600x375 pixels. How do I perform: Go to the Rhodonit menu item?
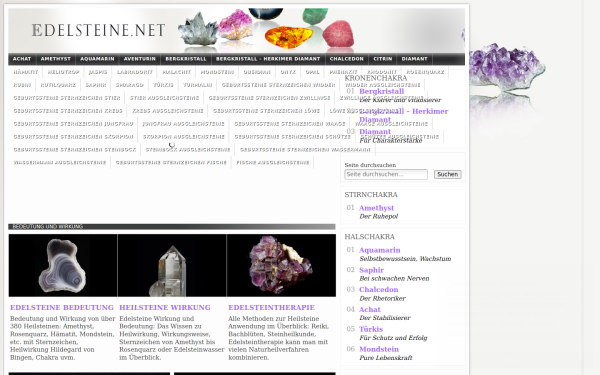382,72
